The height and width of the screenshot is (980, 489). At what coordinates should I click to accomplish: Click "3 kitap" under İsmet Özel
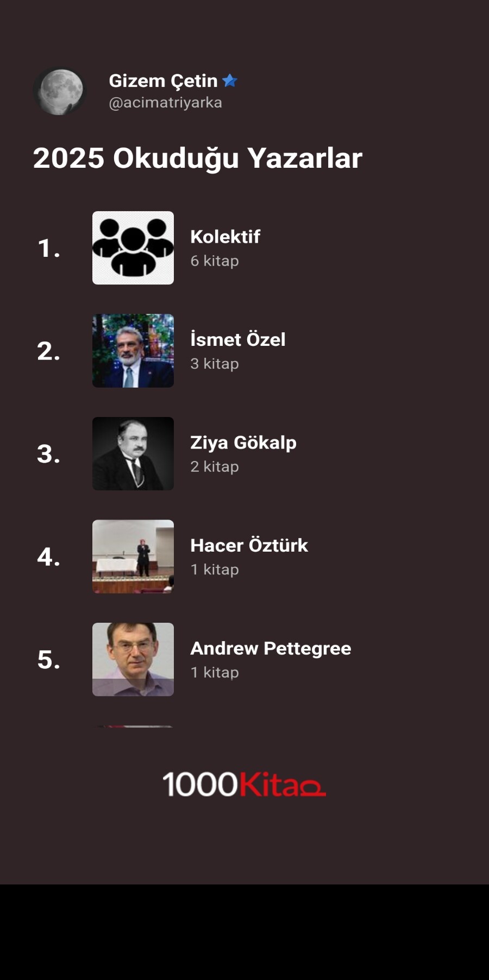(x=215, y=364)
